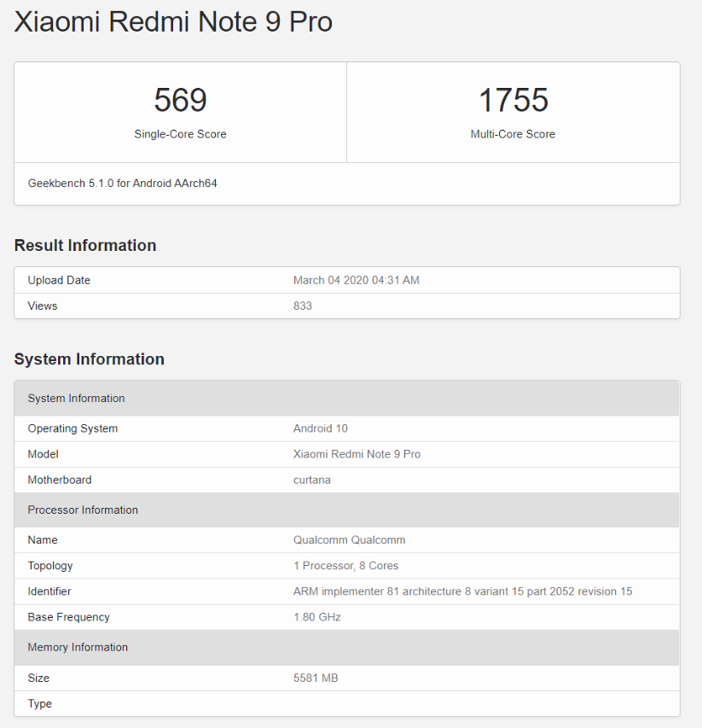
Task: Click the memory size value 5581 MB
Action: pyautogui.click(x=316, y=678)
